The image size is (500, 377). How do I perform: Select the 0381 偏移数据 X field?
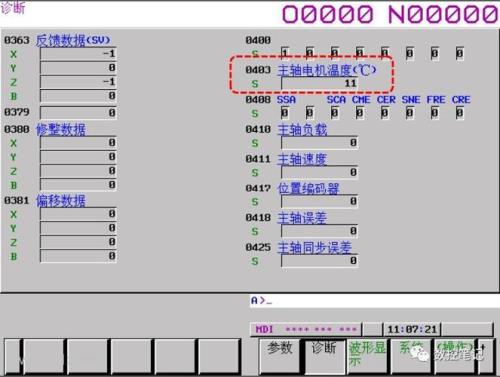point(78,214)
